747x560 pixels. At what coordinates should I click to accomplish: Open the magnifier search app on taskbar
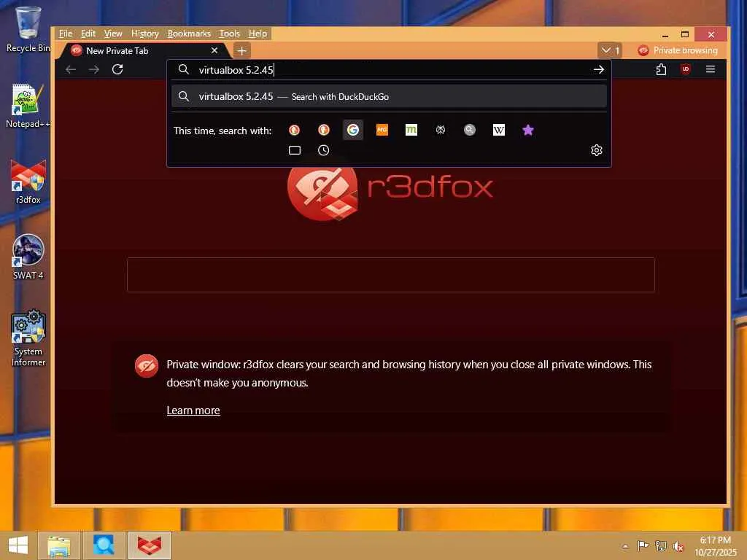104,545
